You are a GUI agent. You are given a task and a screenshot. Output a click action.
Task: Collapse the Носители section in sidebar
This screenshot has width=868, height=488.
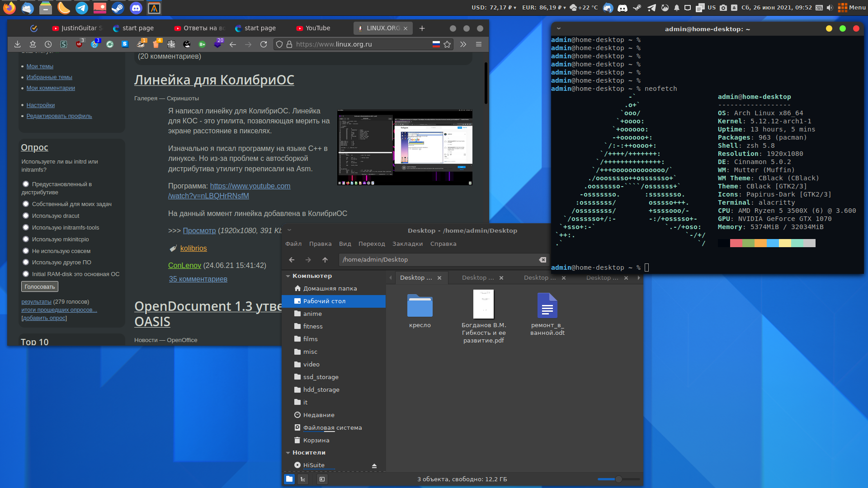(288, 453)
